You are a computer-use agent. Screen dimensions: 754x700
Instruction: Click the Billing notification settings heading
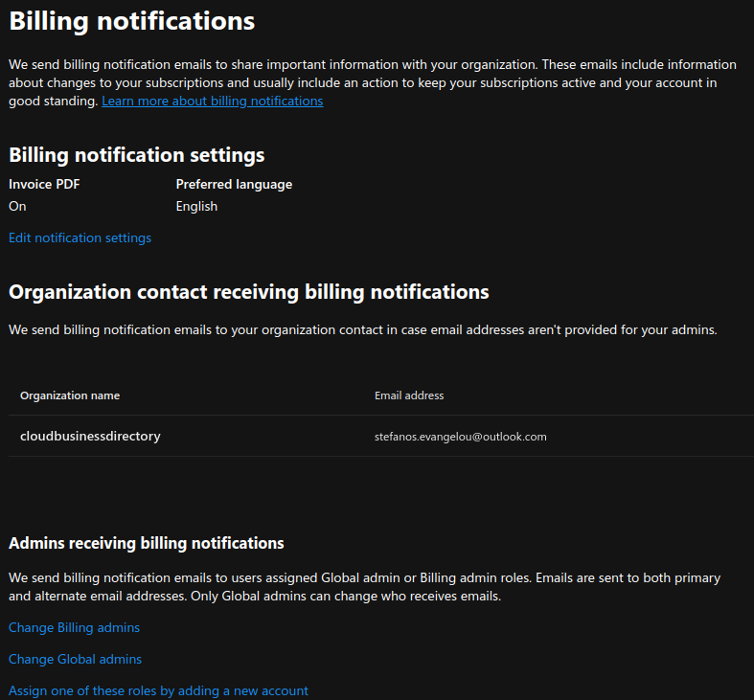coord(137,155)
